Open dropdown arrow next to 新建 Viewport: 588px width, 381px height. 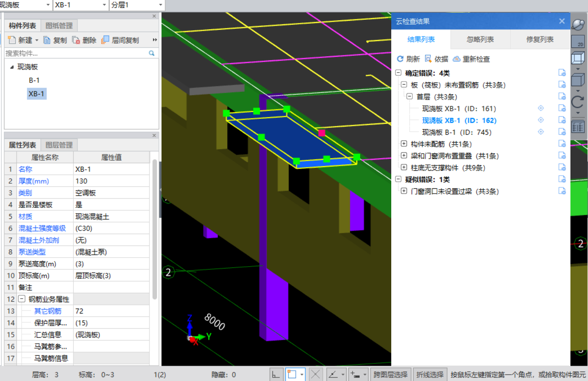tap(37, 40)
